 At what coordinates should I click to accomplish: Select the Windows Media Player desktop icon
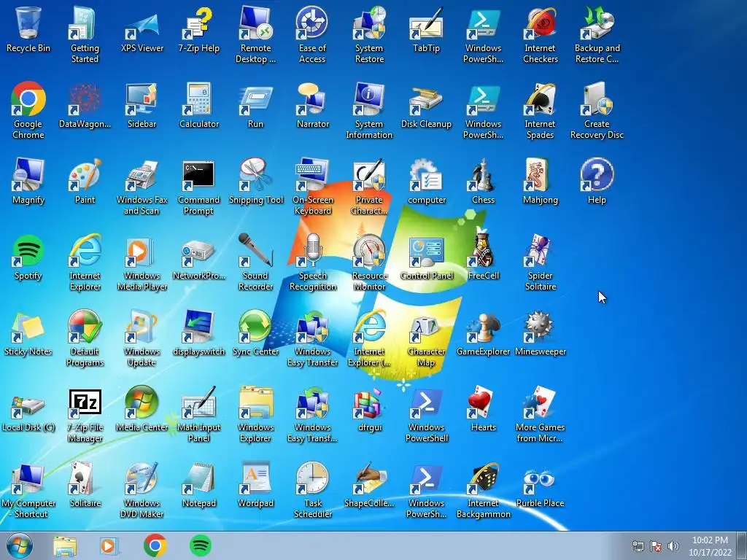142,262
